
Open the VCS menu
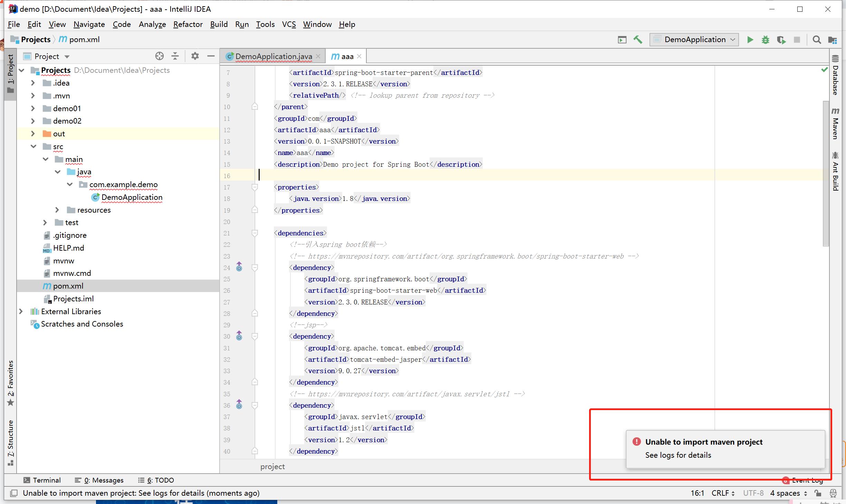click(x=289, y=24)
